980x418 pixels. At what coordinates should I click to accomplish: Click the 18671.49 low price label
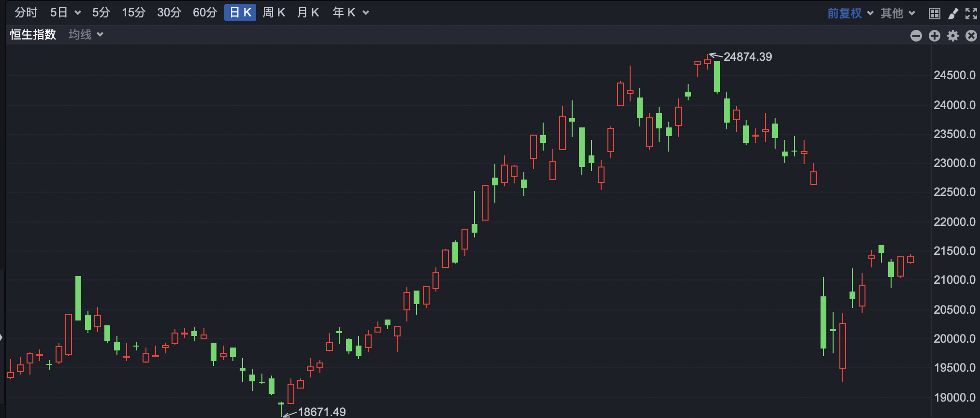tap(322, 412)
